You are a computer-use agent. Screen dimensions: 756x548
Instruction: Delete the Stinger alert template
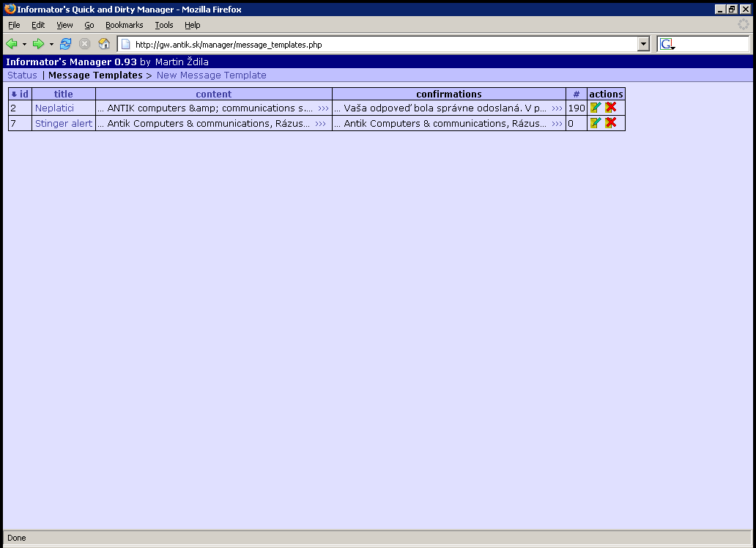tap(611, 123)
